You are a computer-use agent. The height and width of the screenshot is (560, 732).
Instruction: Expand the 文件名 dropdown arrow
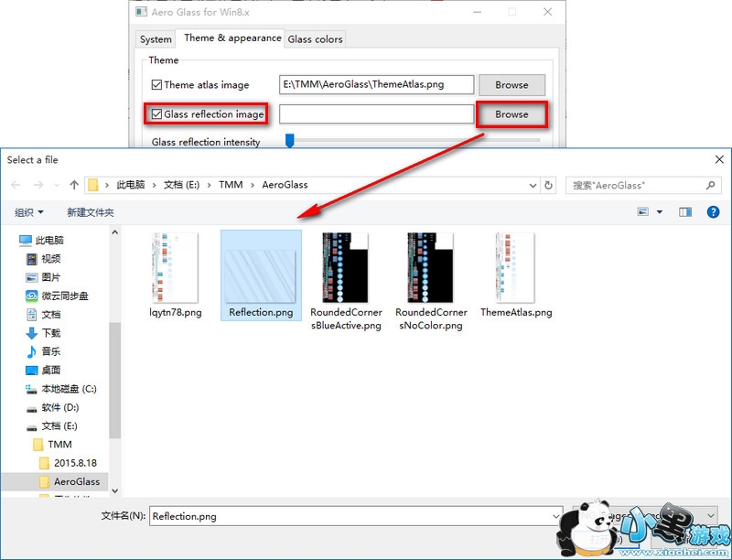556,516
